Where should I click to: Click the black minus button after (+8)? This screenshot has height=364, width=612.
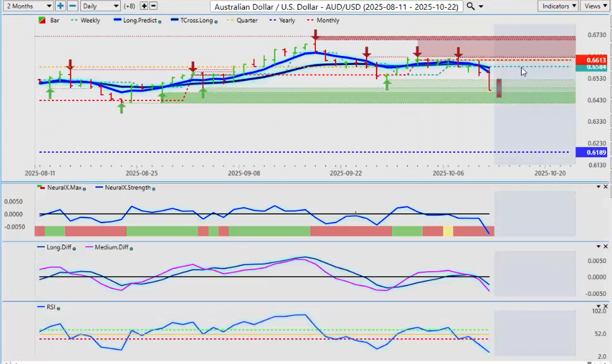153,6
